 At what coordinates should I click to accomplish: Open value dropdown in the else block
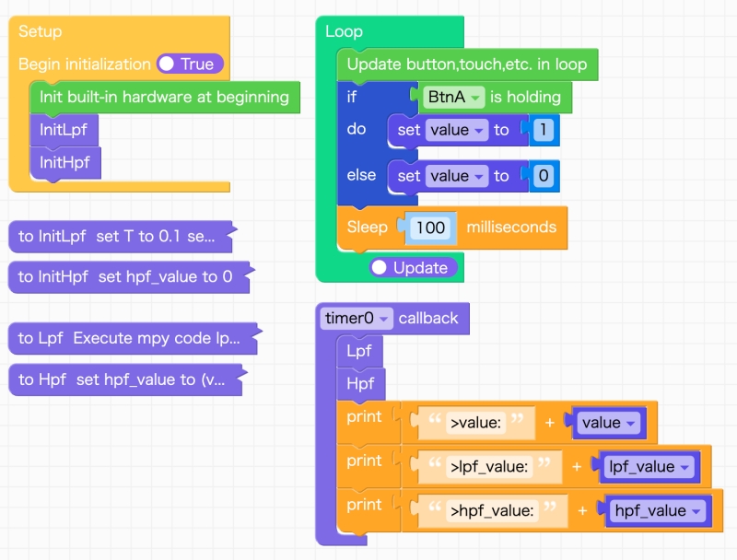point(457,176)
